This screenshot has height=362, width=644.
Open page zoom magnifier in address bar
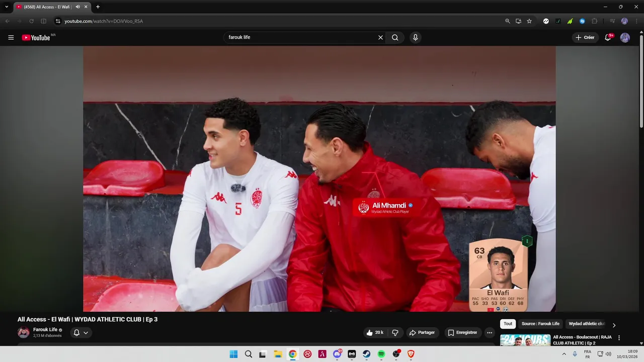[x=508, y=21]
